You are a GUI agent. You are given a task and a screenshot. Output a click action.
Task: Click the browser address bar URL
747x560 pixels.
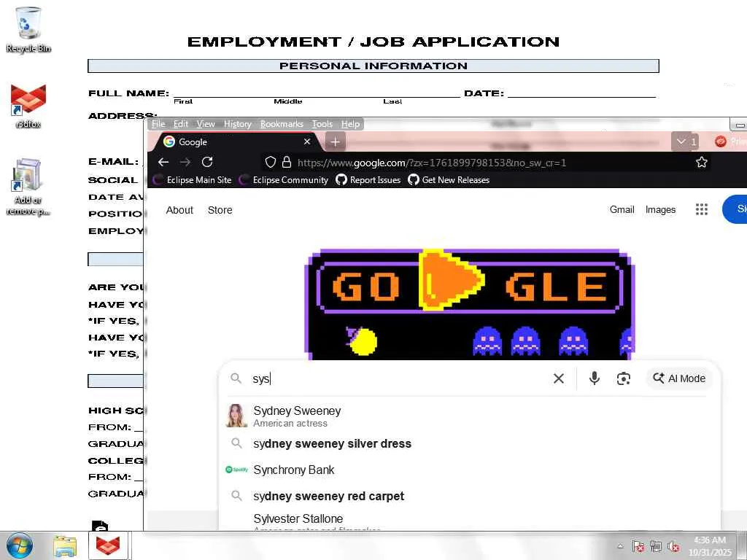coord(432,163)
